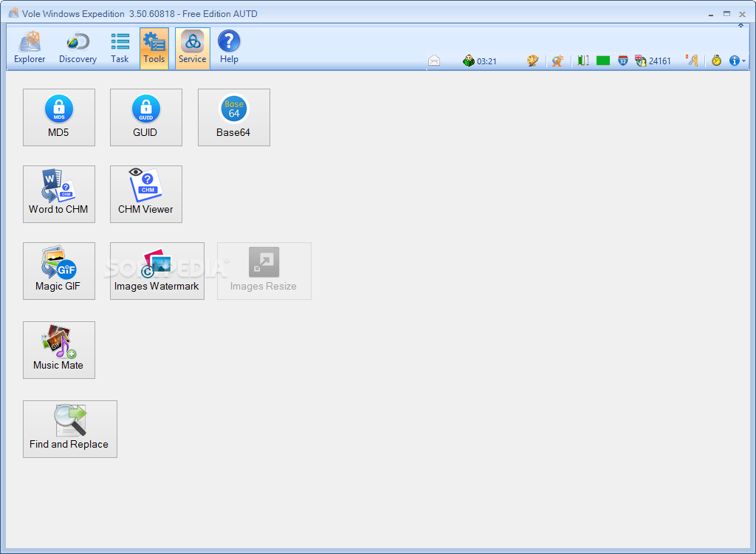Close the Vole Windows Expedition window
The image size is (756, 554).
(743, 15)
